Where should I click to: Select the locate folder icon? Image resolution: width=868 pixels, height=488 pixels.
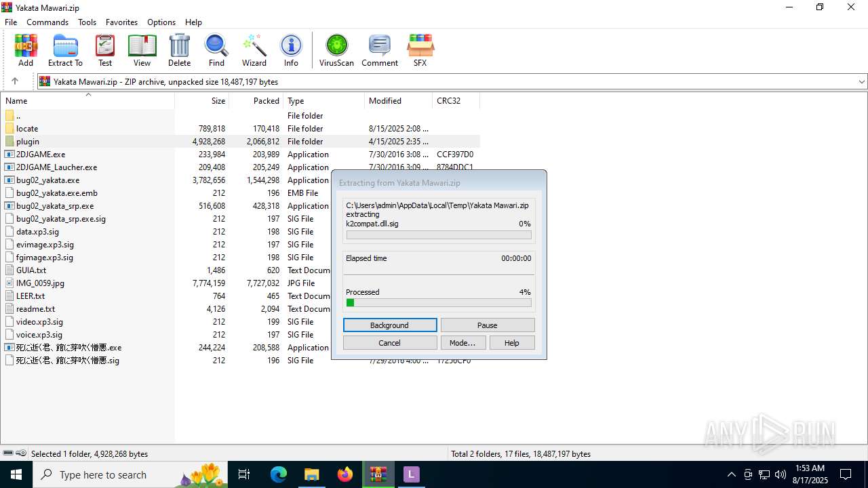click(9, 128)
